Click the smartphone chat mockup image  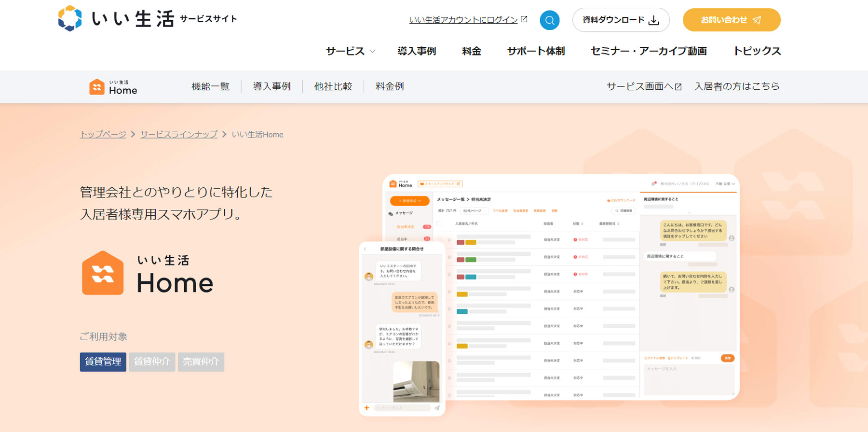(402, 329)
